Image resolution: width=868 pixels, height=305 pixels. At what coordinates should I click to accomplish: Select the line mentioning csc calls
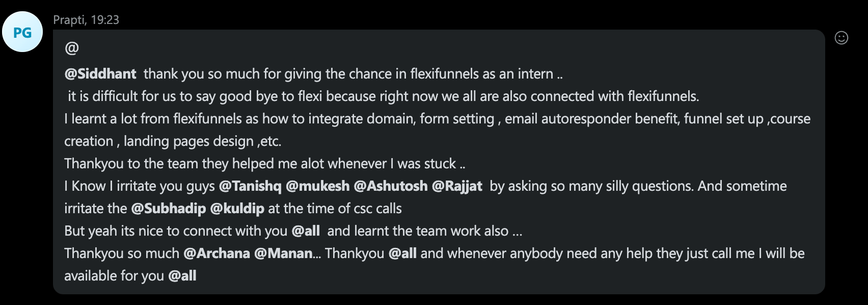pos(233,209)
